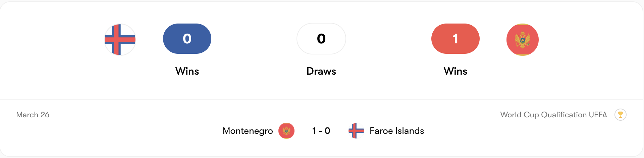Click Montenegro's goal number 1 in score
Viewport: 644px width, 158px height.
coord(314,131)
